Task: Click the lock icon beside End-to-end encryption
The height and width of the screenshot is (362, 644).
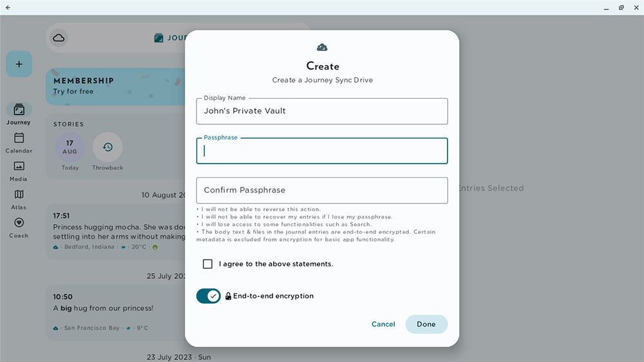Action: (229, 296)
